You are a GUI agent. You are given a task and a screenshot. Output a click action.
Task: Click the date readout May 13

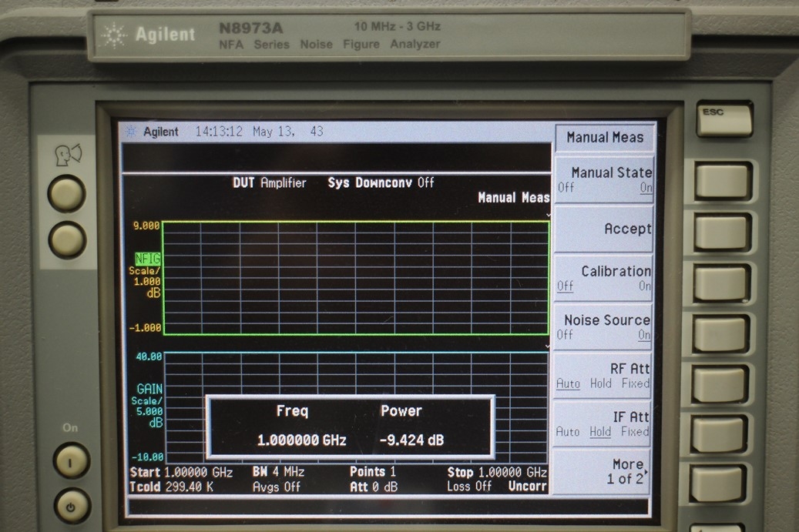pyautogui.click(x=273, y=132)
